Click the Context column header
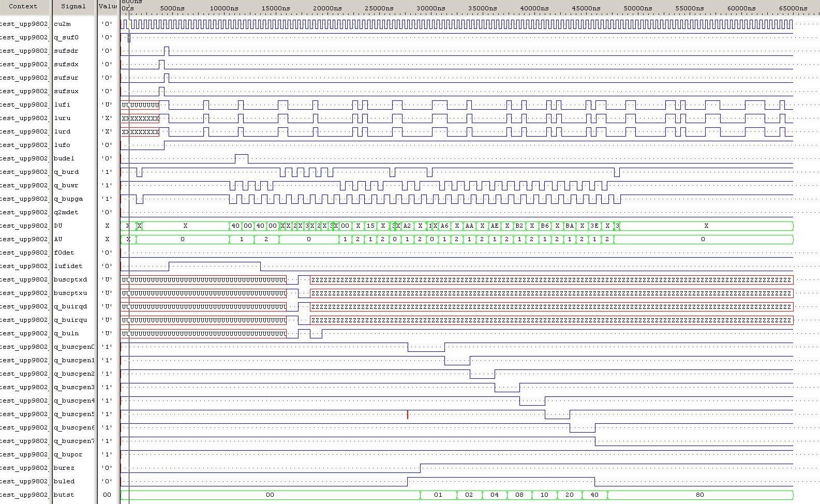 [x=23, y=7]
